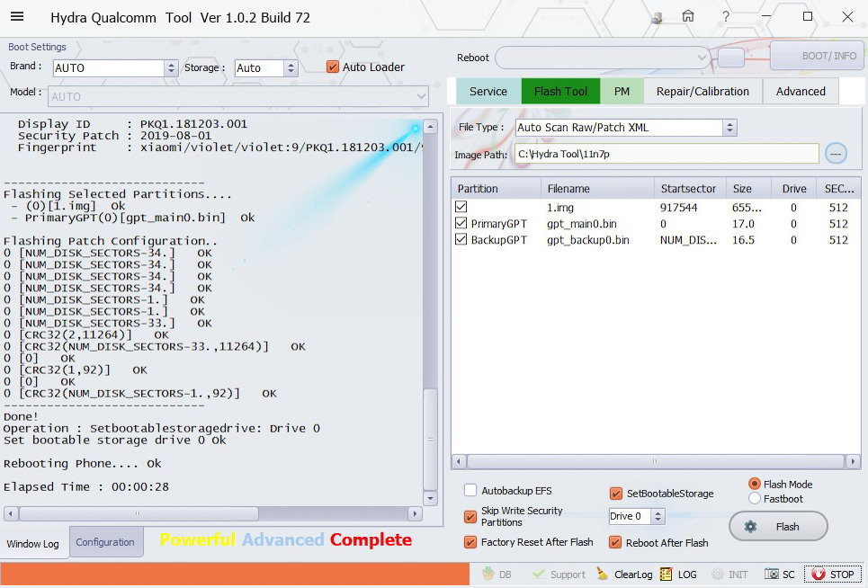Click partition list scroll left arrow
Image resolution: width=868 pixels, height=588 pixels.
[x=459, y=460]
